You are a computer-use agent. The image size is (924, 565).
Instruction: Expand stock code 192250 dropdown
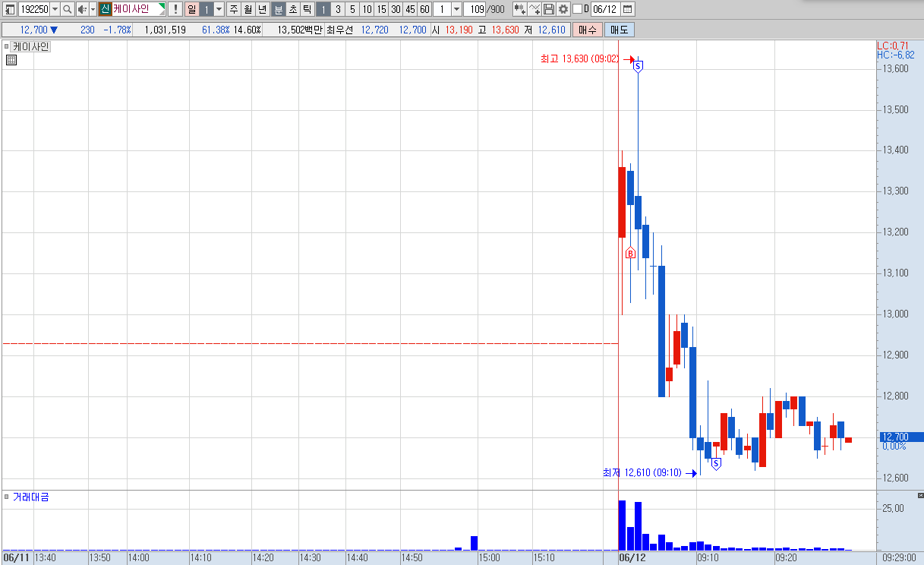point(55,9)
